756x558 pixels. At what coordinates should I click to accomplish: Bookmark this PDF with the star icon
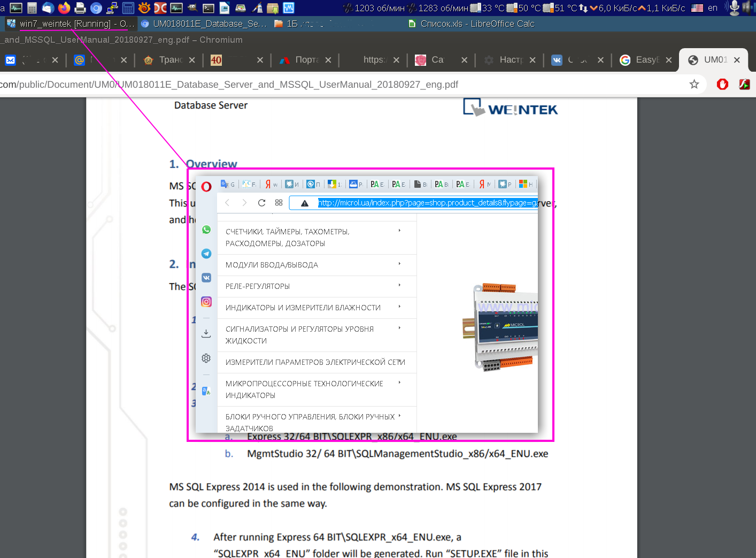pyautogui.click(x=694, y=85)
